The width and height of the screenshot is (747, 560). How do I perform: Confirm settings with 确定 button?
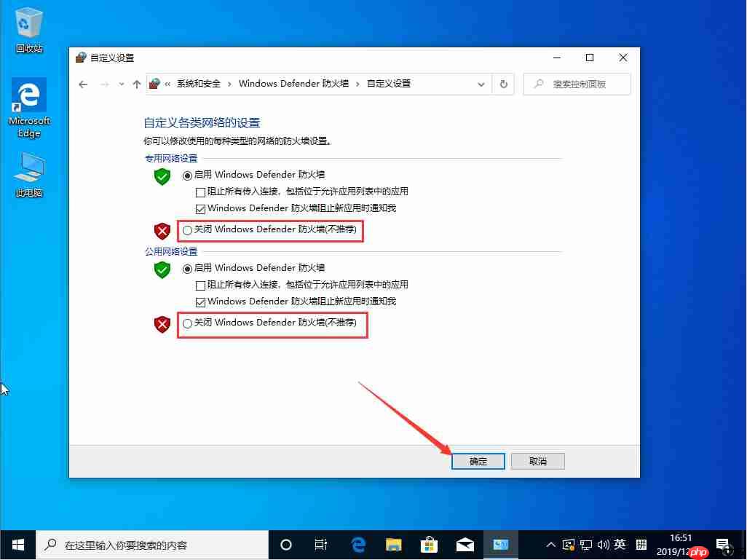tap(478, 462)
